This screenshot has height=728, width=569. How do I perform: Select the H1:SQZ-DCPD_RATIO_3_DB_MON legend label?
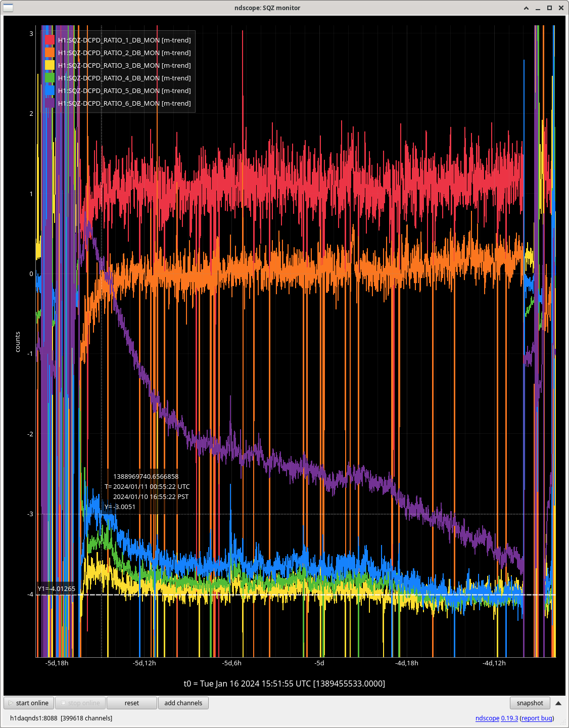coord(124,65)
